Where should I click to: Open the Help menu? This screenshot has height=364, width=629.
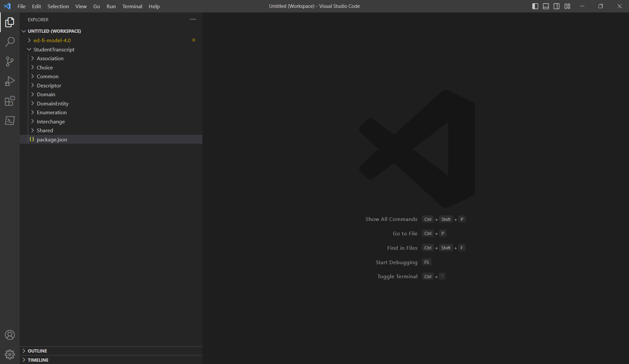[x=154, y=6]
